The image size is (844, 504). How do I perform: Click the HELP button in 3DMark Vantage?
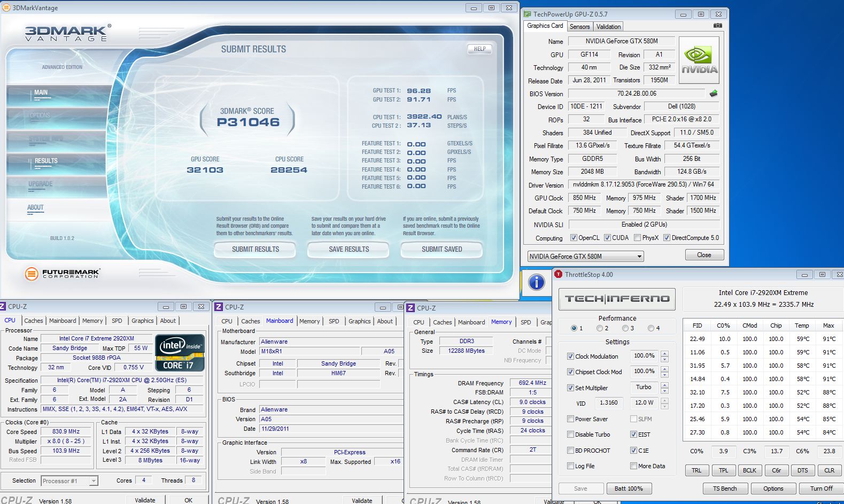[479, 49]
